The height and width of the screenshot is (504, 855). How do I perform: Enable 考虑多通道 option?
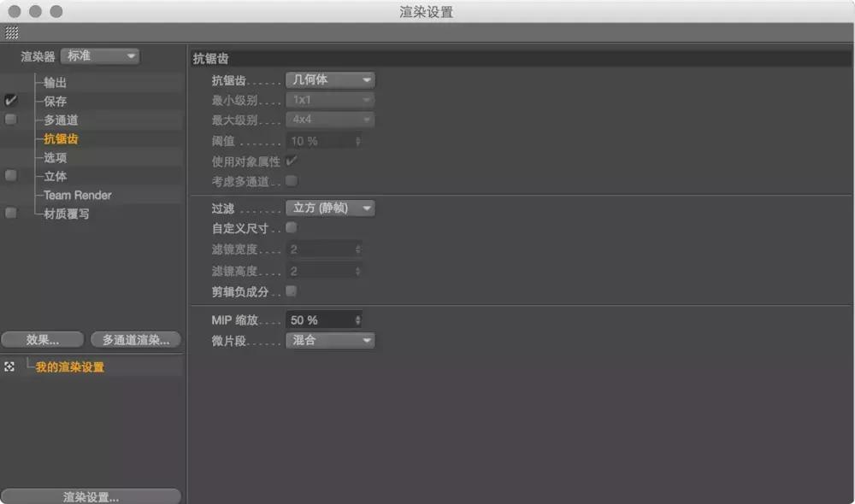coord(291,180)
